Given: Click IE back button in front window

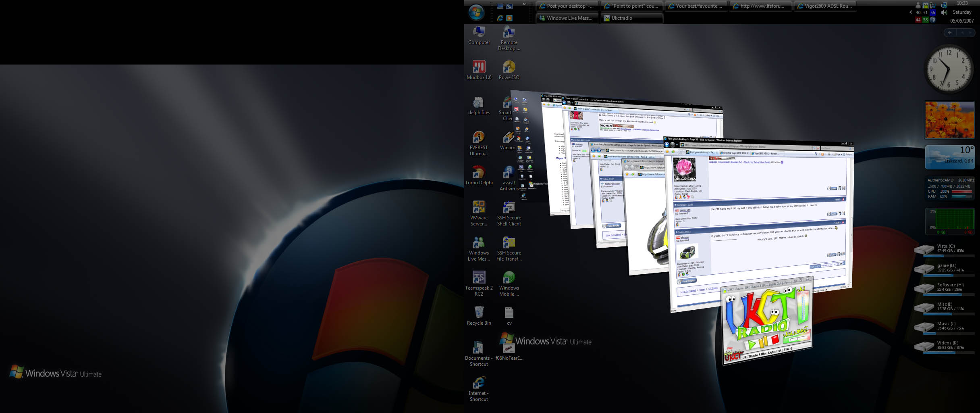Looking at the screenshot, I should [667, 144].
